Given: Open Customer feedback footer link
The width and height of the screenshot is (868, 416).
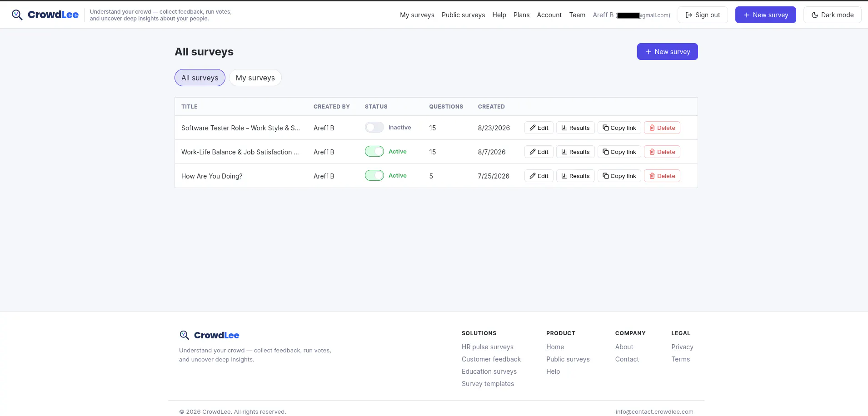Looking at the screenshot, I should coord(491,359).
